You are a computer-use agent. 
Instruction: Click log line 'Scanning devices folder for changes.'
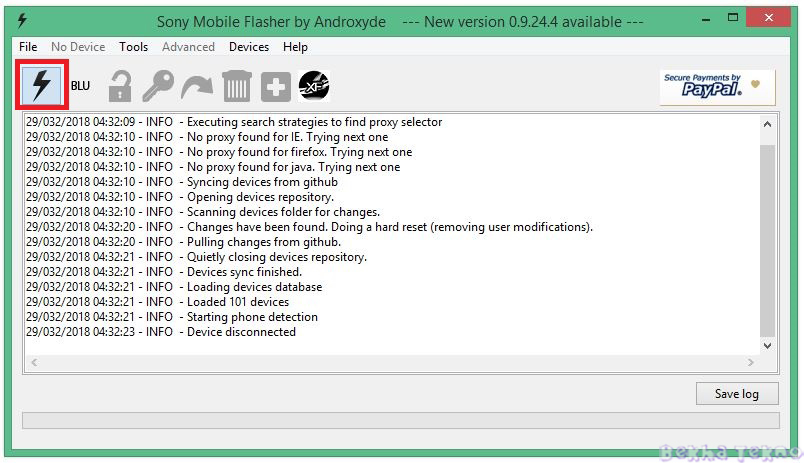tap(203, 212)
